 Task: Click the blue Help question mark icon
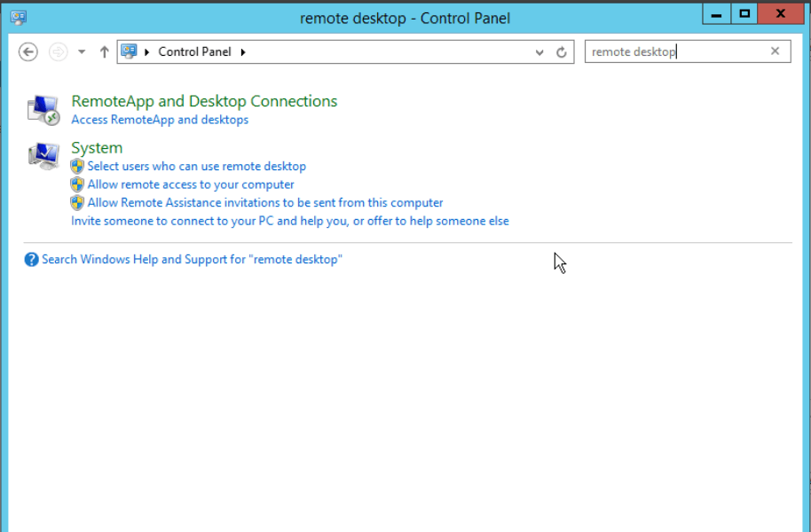click(32, 260)
